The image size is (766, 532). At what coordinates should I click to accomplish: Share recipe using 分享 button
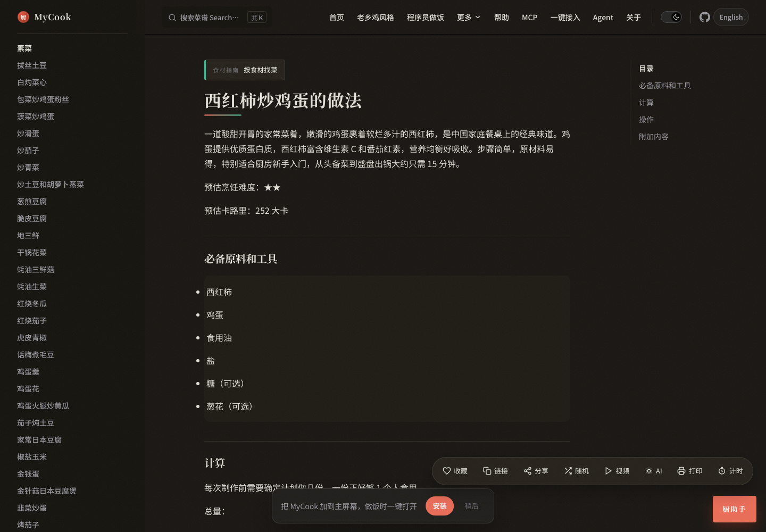536,471
